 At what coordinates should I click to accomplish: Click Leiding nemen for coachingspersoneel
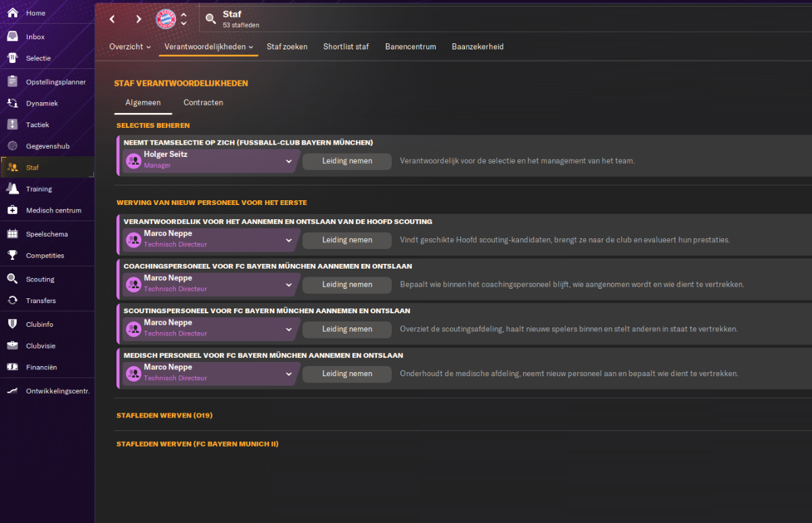[x=347, y=285]
